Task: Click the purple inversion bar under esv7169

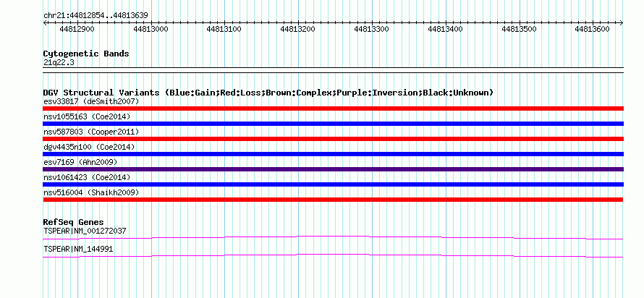Action: click(x=333, y=169)
